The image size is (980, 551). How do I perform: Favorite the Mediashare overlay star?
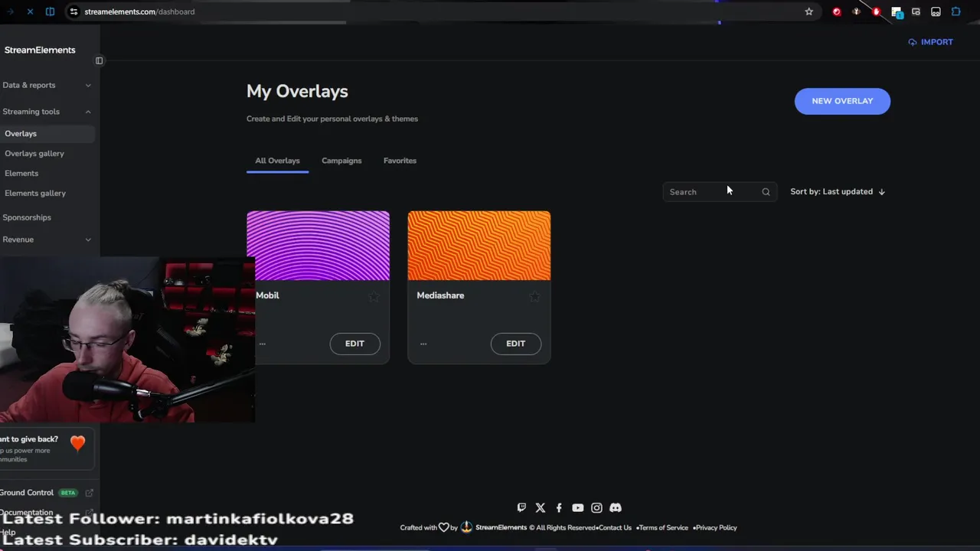[534, 296]
